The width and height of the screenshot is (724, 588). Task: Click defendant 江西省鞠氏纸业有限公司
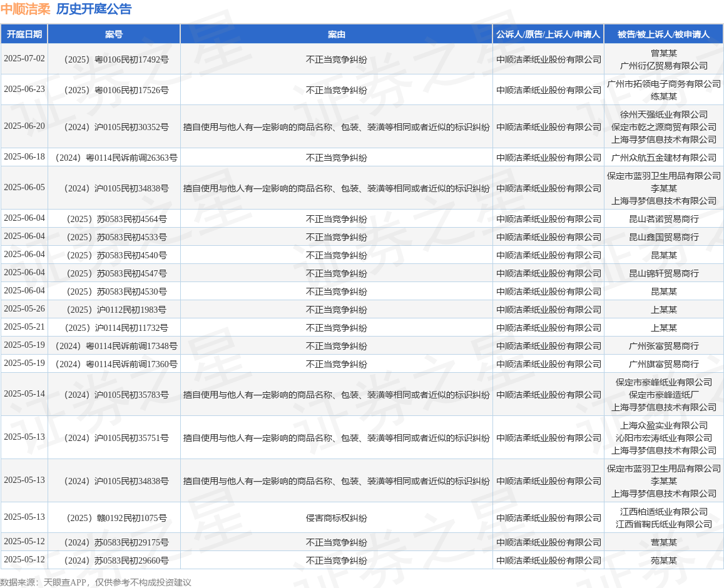point(663,524)
